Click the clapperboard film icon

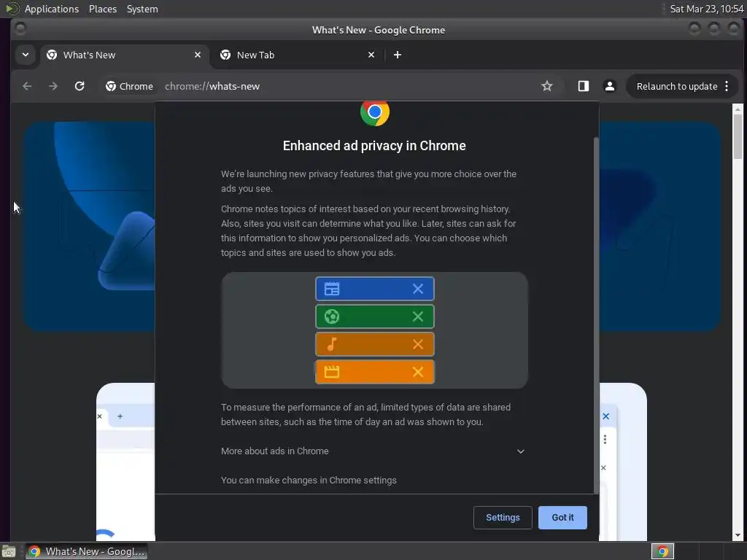click(332, 371)
